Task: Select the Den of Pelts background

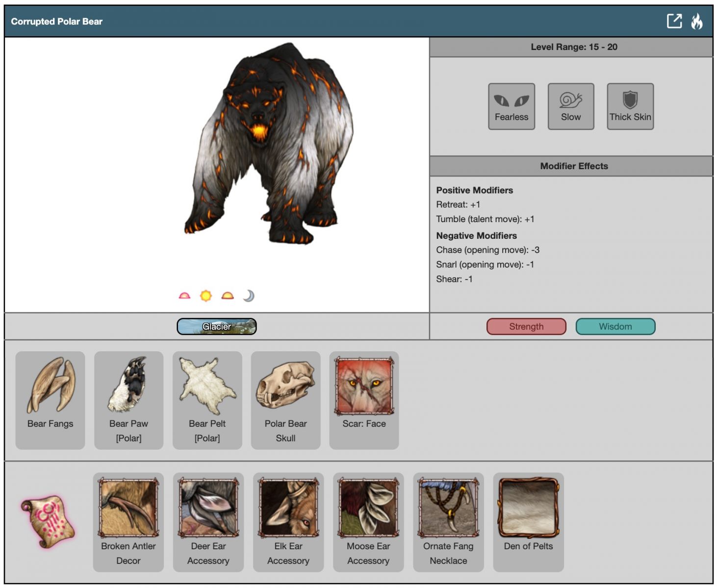Action: [x=528, y=521]
